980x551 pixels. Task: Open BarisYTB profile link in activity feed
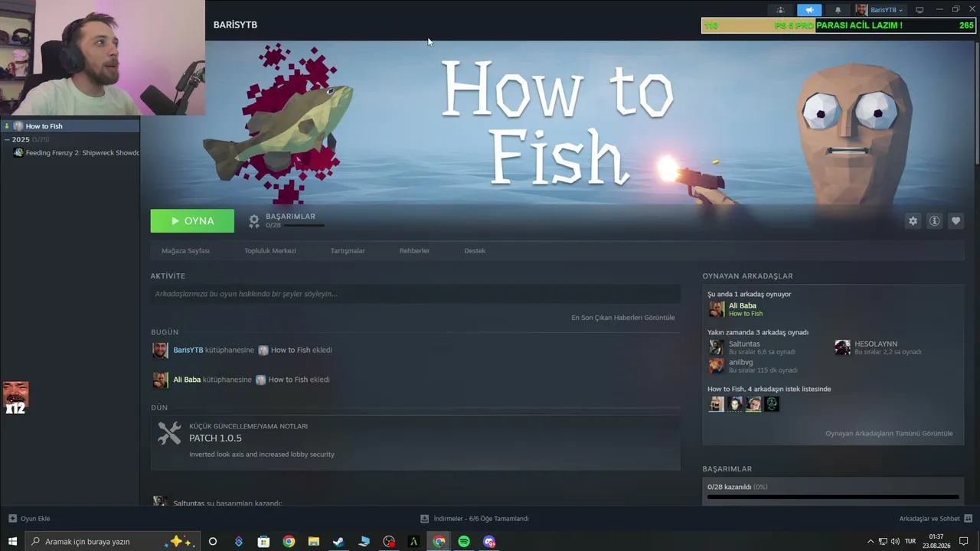coord(188,350)
